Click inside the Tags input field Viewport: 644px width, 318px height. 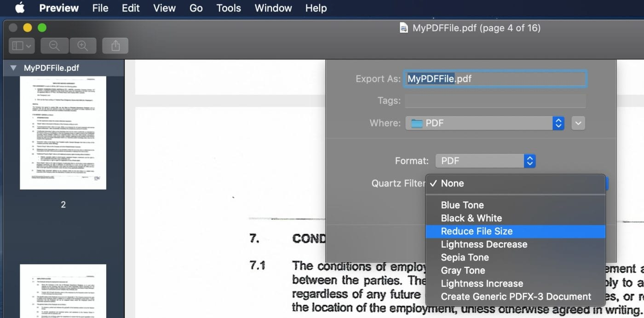[x=495, y=101]
